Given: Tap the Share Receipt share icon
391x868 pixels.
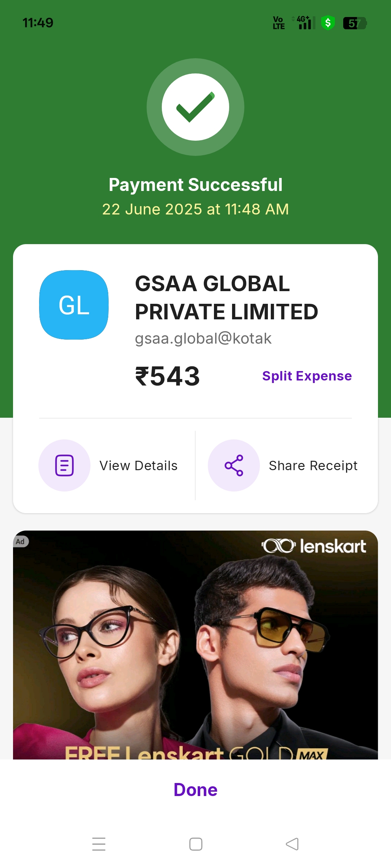Looking at the screenshot, I should coord(234,465).
